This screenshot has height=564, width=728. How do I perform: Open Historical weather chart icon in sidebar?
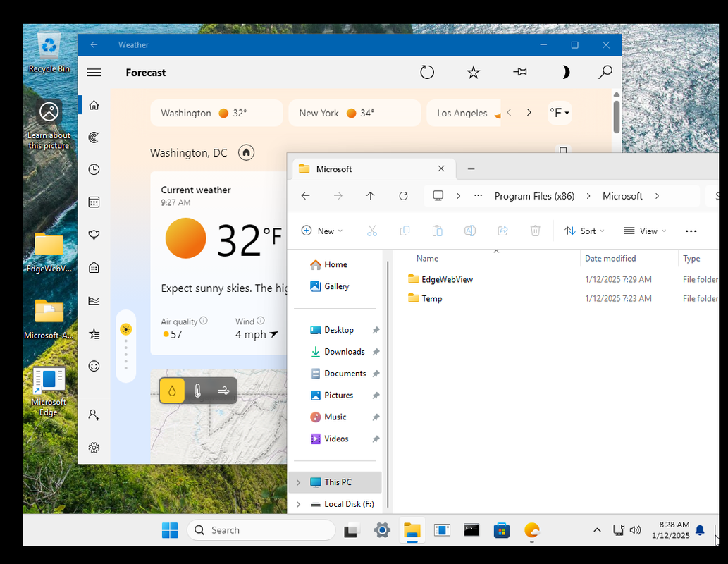94,301
